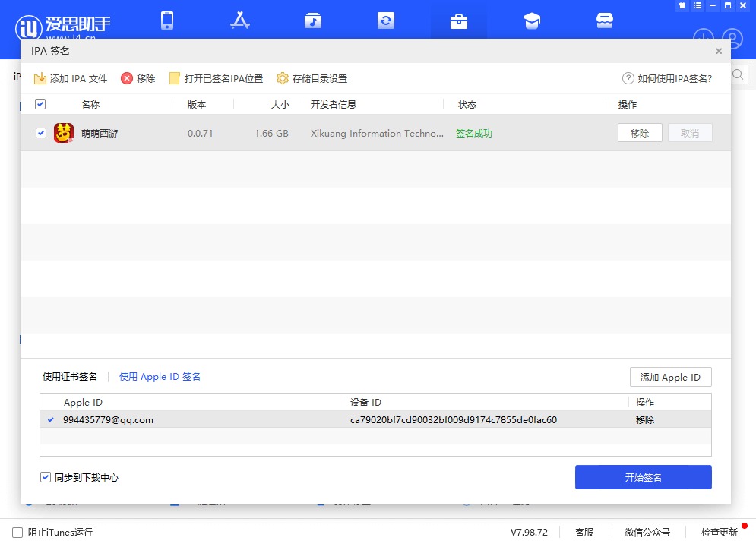Click the 大小 column header
This screenshot has width=756, height=544.
coord(280,105)
